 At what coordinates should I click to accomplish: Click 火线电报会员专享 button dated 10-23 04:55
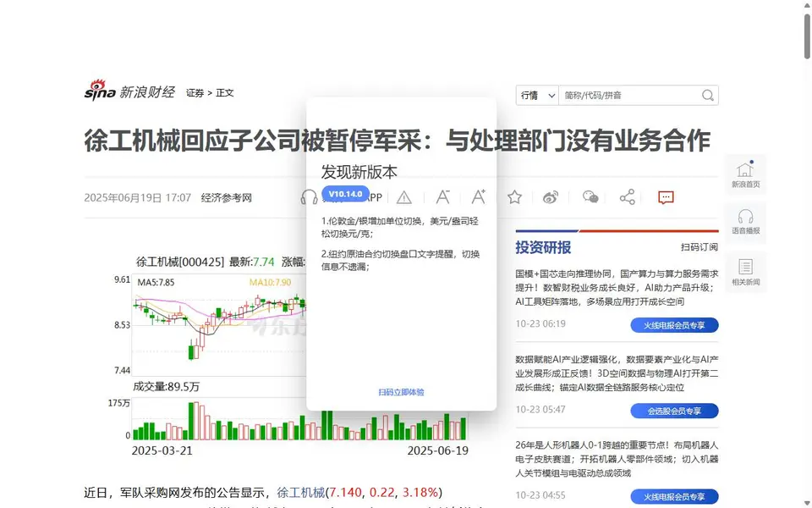[674, 497]
